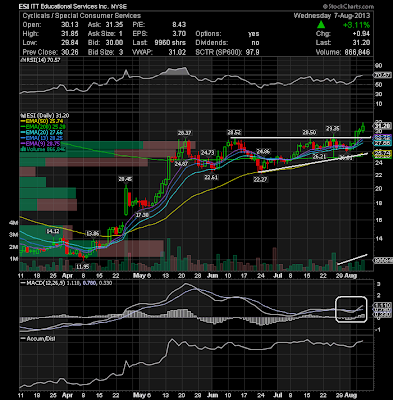Click the blue EMA(13) legend entry
This screenshot has width=393, height=400.
43,138
